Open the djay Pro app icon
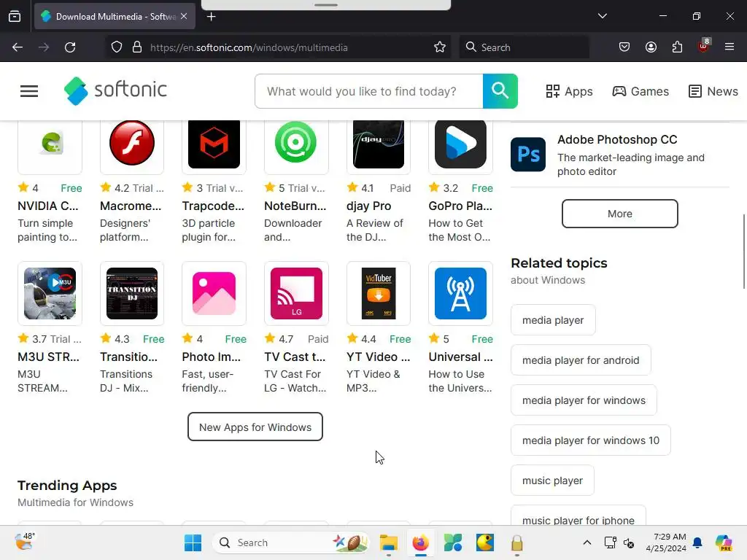The height and width of the screenshot is (560, 747). [x=379, y=144]
